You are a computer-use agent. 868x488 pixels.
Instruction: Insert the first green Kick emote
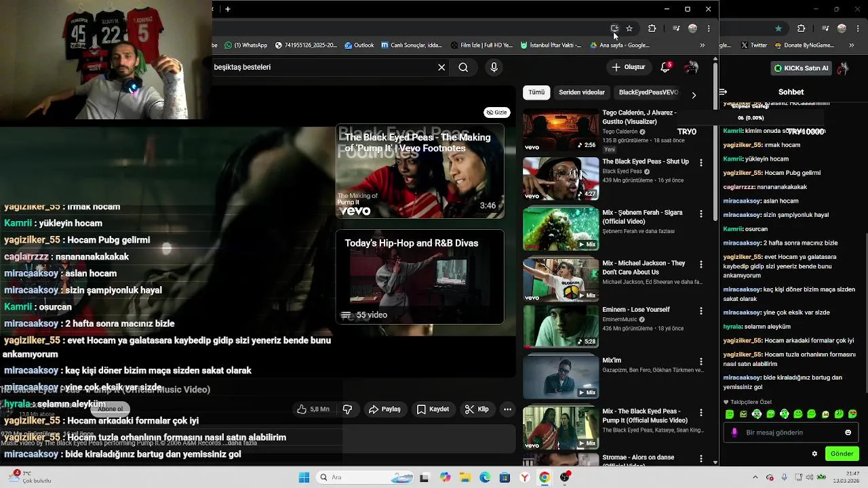point(730,414)
